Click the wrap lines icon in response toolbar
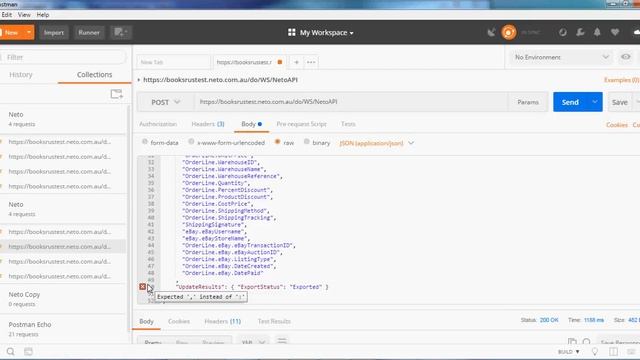 (282, 340)
